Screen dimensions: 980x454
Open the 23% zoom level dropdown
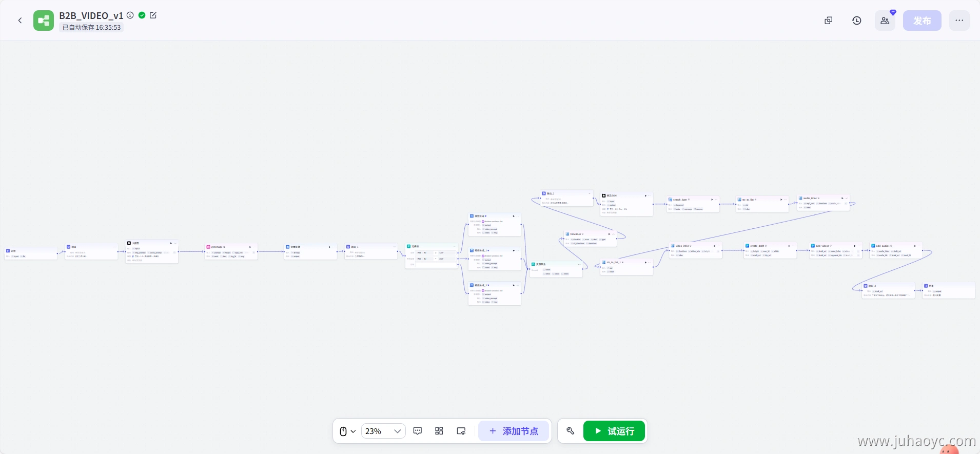point(383,431)
